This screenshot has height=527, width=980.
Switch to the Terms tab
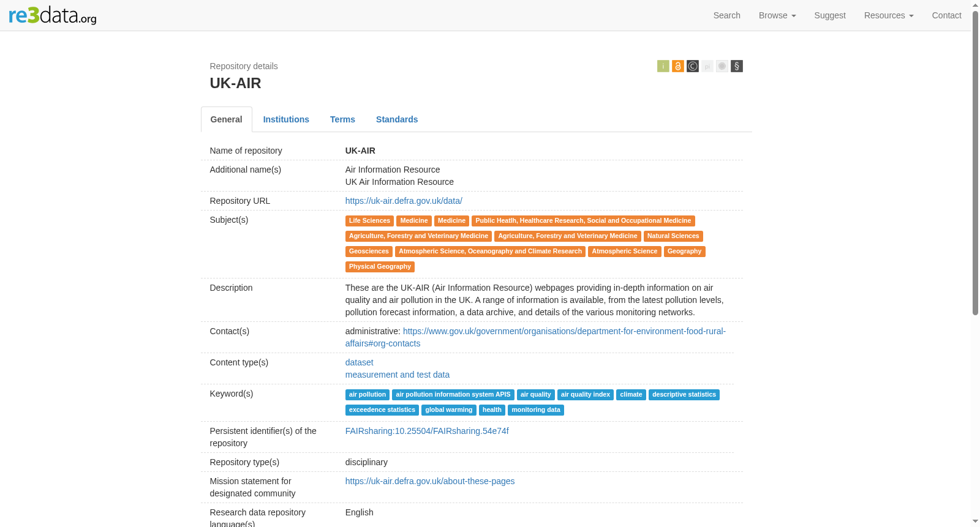click(x=342, y=119)
